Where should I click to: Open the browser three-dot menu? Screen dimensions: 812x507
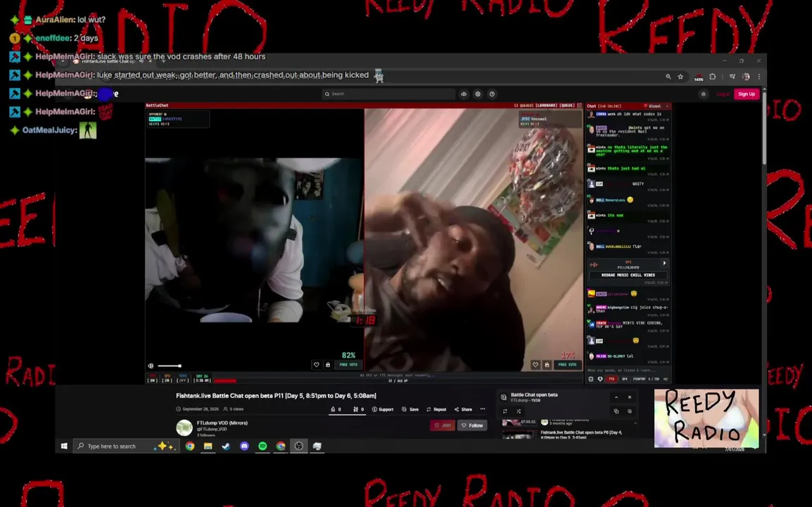pyautogui.click(x=759, y=76)
